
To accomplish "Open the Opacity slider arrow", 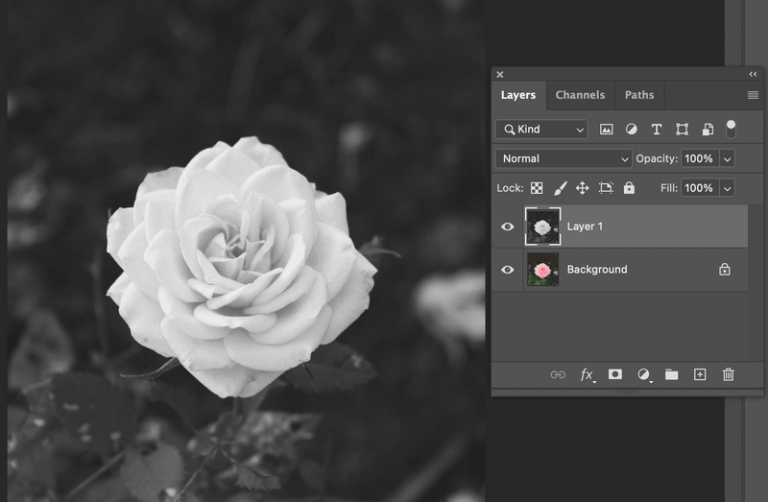I will (x=727, y=159).
